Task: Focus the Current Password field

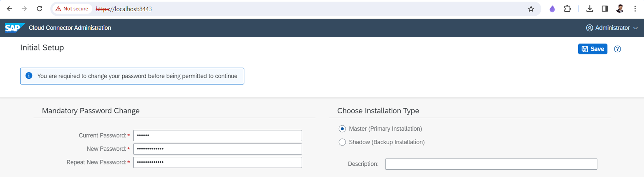Action: click(x=217, y=136)
